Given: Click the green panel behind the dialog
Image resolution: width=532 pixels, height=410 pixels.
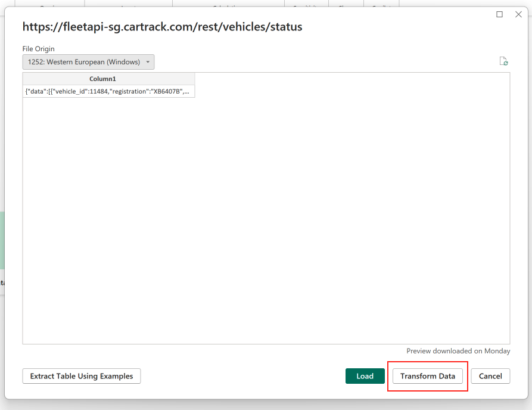Looking at the screenshot, I should (x=2, y=238).
